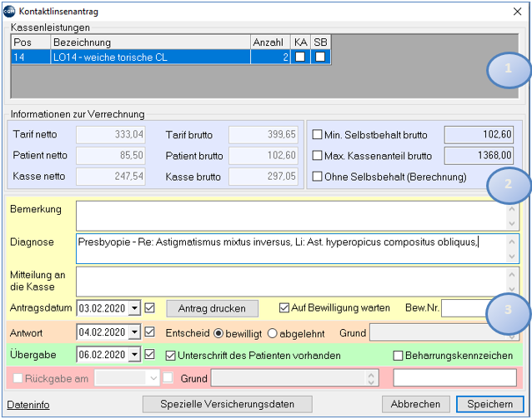Uncheck Auf Bewilligung warten
Viewport: 532px width, 419px height.
[x=284, y=308]
